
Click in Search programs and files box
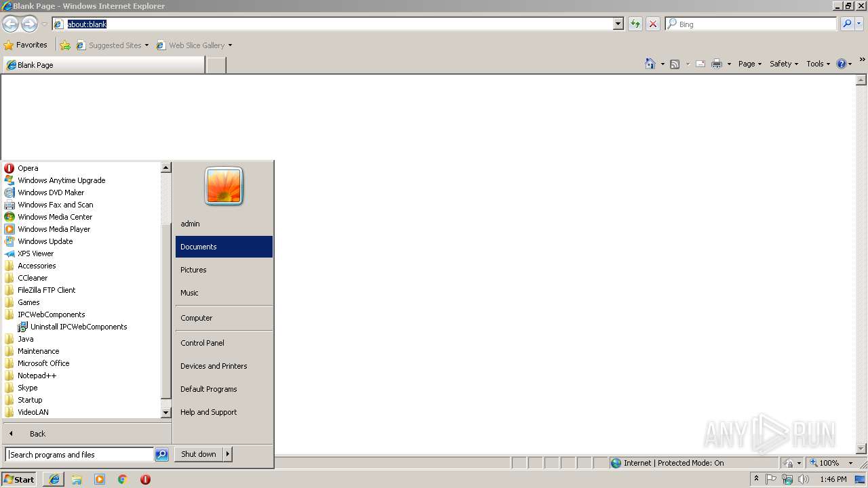pyautogui.click(x=79, y=455)
